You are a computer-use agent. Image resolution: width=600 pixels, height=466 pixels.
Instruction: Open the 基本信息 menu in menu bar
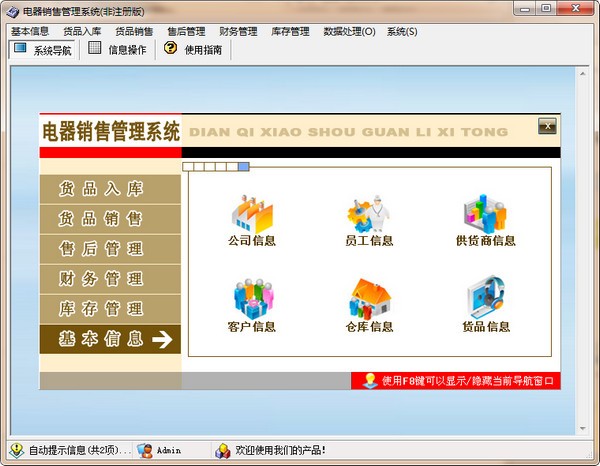click(x=30, y=31)
